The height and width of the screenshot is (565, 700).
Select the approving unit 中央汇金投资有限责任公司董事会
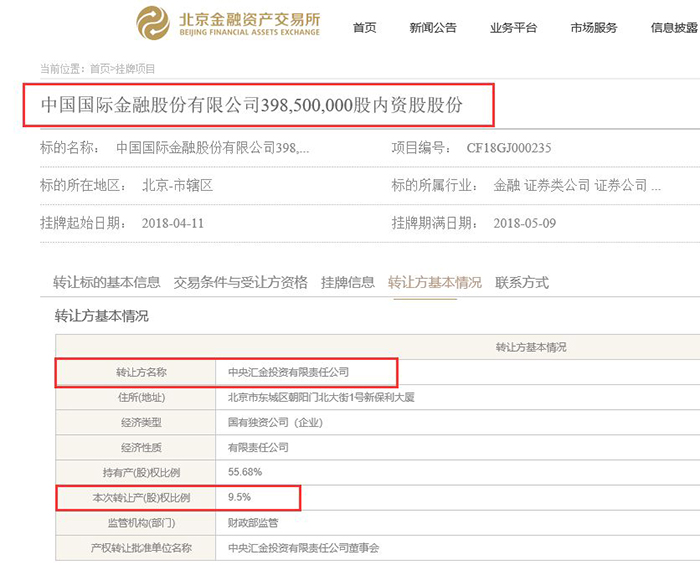[x=303, y=548]
